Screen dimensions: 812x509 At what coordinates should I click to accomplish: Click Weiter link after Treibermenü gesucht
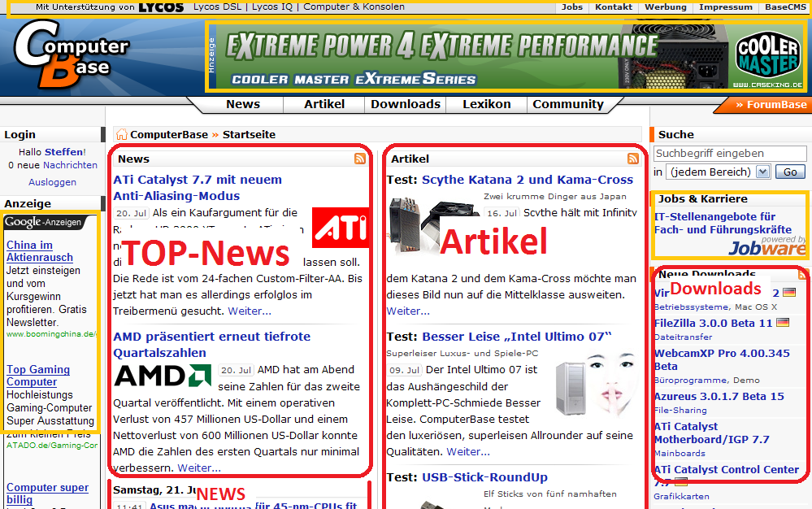pos(250,311)
